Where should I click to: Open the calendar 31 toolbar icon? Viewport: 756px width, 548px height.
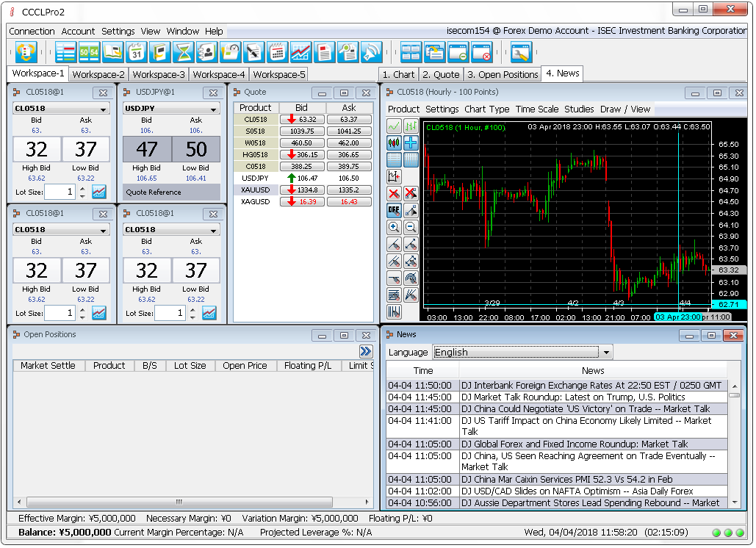coord(137,52)
